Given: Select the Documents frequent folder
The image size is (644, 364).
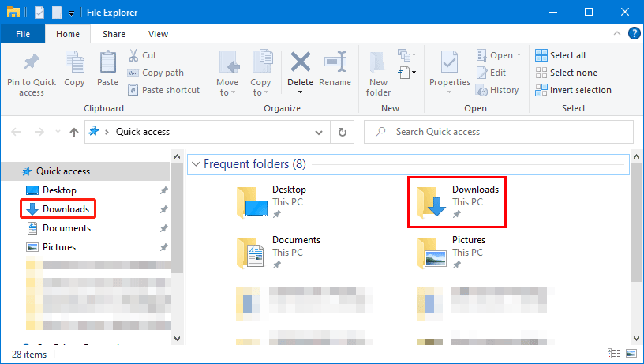Looking at the screenshot, I should pos(279,252).
